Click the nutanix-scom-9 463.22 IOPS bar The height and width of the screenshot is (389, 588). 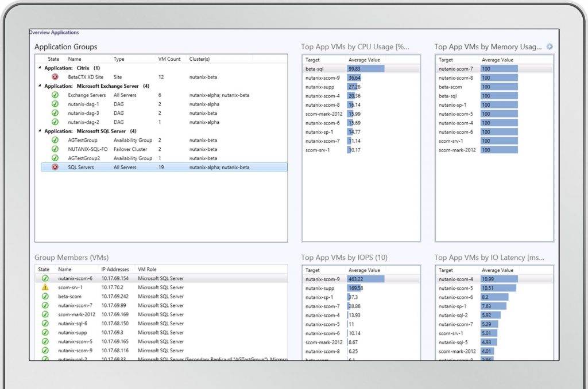[x=366, y=279]
